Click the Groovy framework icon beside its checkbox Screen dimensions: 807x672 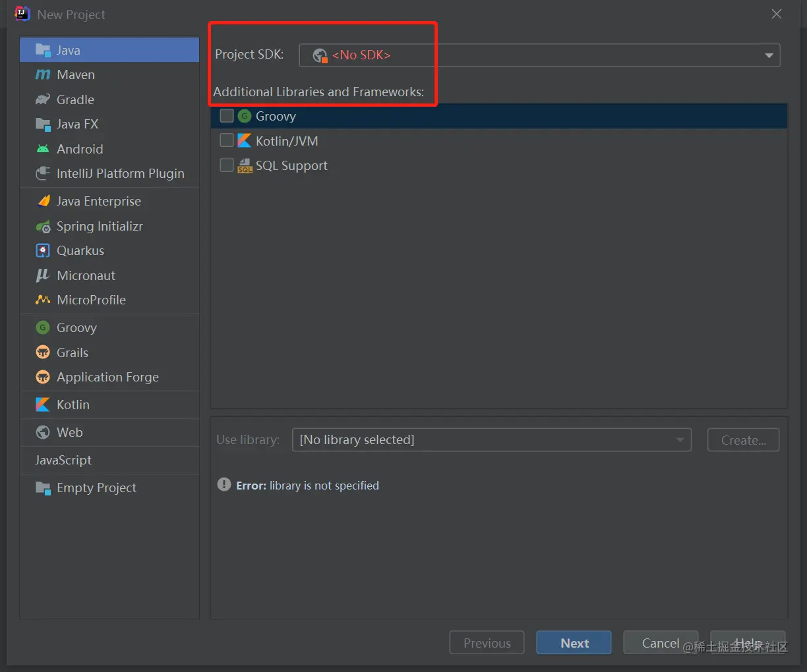245,116
